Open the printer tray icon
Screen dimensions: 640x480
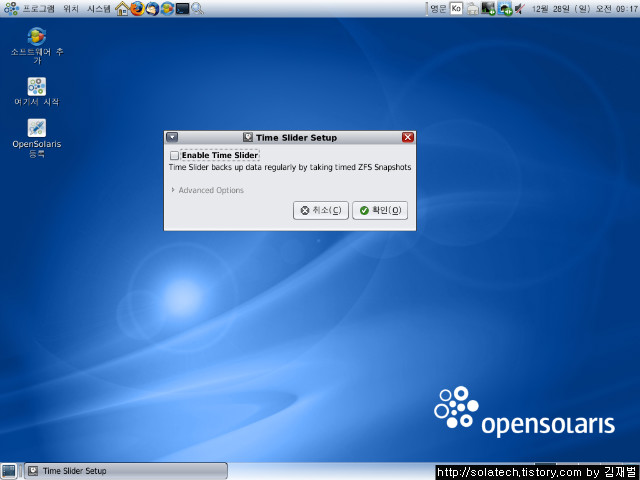point(473,9)
